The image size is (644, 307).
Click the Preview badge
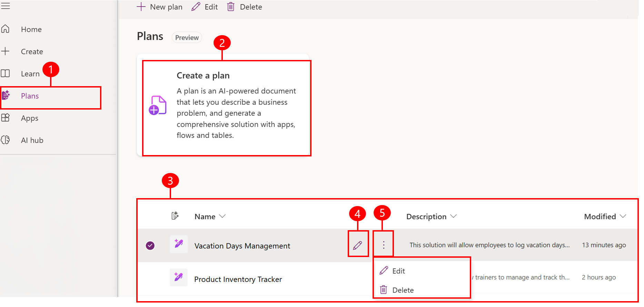(x=187, y=38)
